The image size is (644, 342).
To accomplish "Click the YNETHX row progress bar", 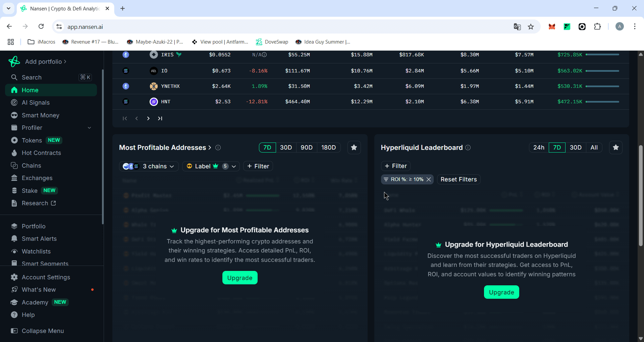I will (602, 86).
